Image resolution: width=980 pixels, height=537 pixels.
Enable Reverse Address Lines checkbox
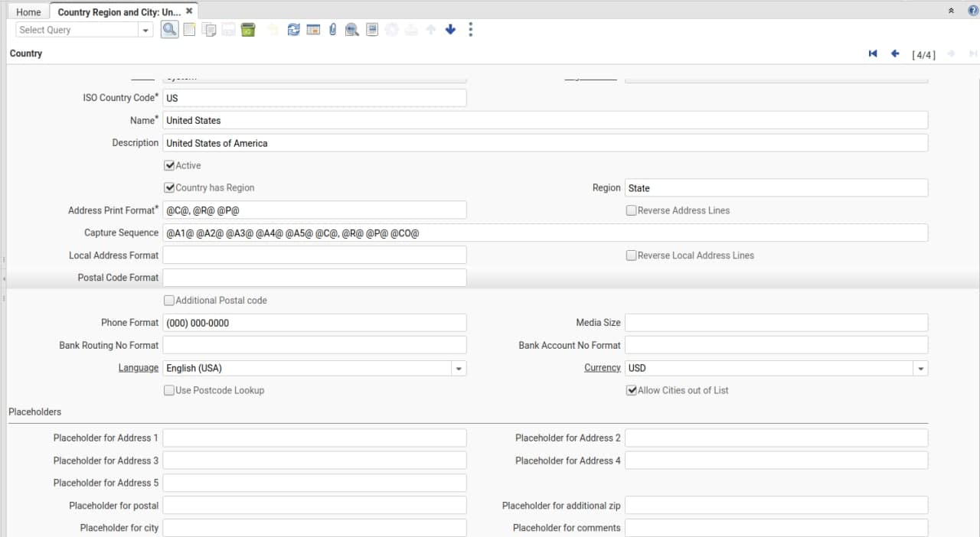click(x=632, y=210)
